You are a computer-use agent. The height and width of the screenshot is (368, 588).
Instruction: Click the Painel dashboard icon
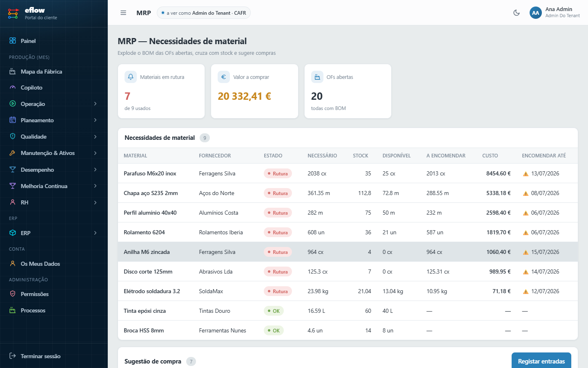(x=13, y=41)
